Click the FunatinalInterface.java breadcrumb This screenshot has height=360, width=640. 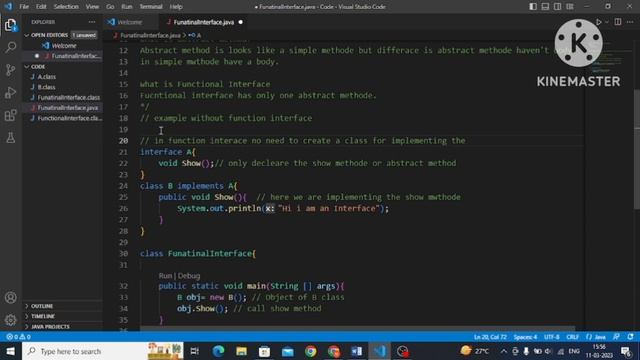click(149, 36)
